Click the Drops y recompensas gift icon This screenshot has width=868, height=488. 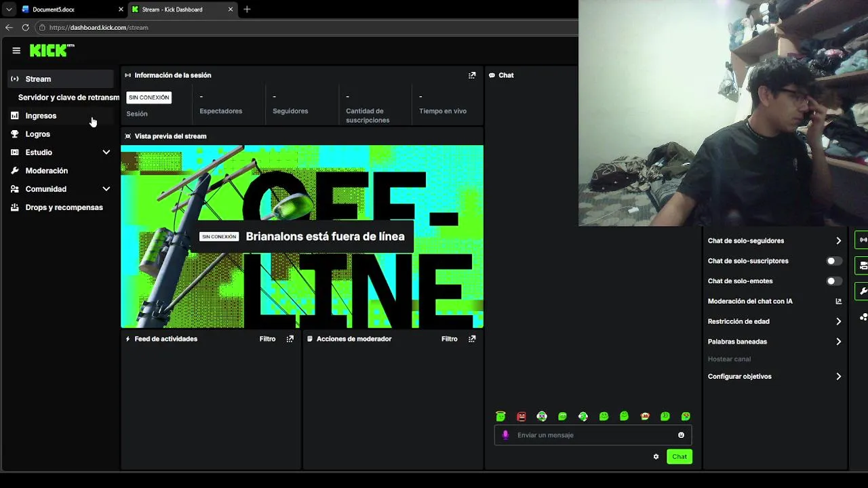15,207
